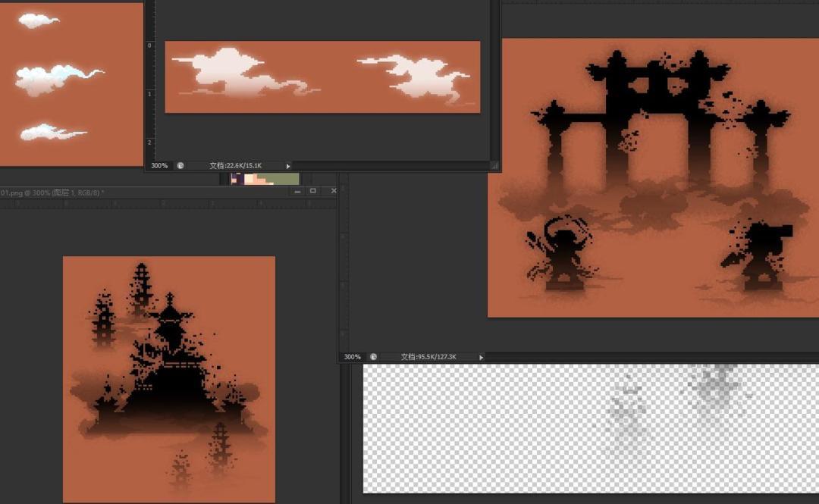
Task: Open status menu arrow next to 22.6K/15.1K
Action: pyautogui.click(x=288, y=165)
